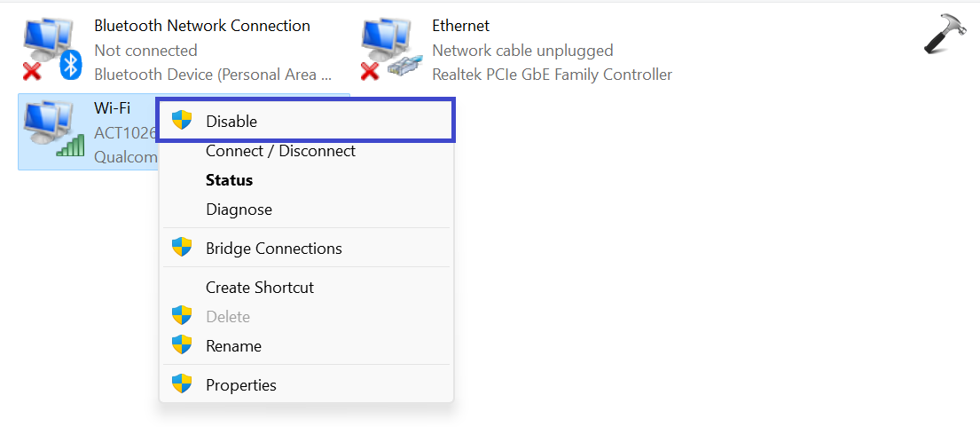
Task: Select the Bluetooth Network Connection name label
Action: pos(202,26)
